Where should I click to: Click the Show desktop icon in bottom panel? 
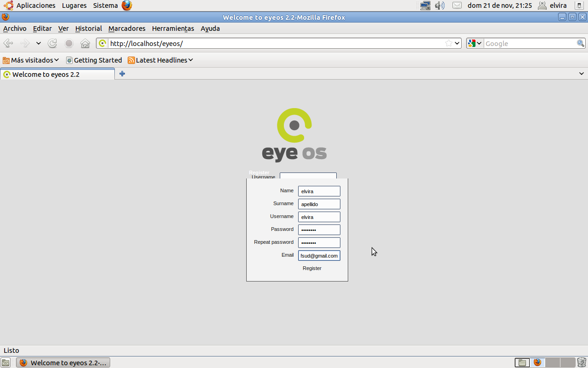point(6,362)
